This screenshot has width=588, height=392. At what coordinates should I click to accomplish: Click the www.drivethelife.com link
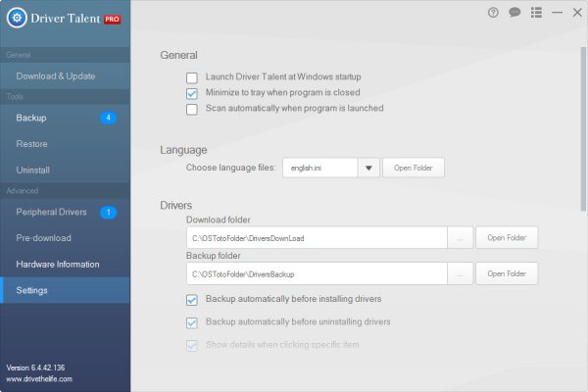tap(39, 379)
